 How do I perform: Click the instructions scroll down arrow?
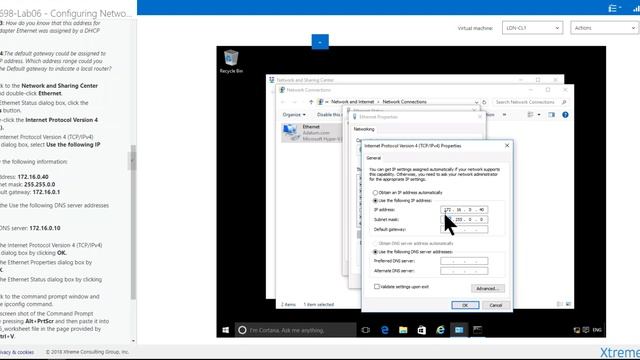[x=133, y=340]
